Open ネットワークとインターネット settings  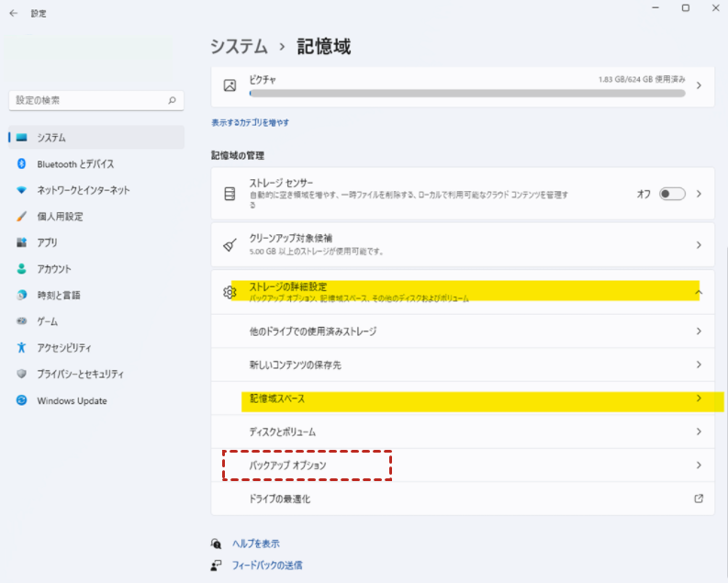pyautogui.click(x=96, y=190)
